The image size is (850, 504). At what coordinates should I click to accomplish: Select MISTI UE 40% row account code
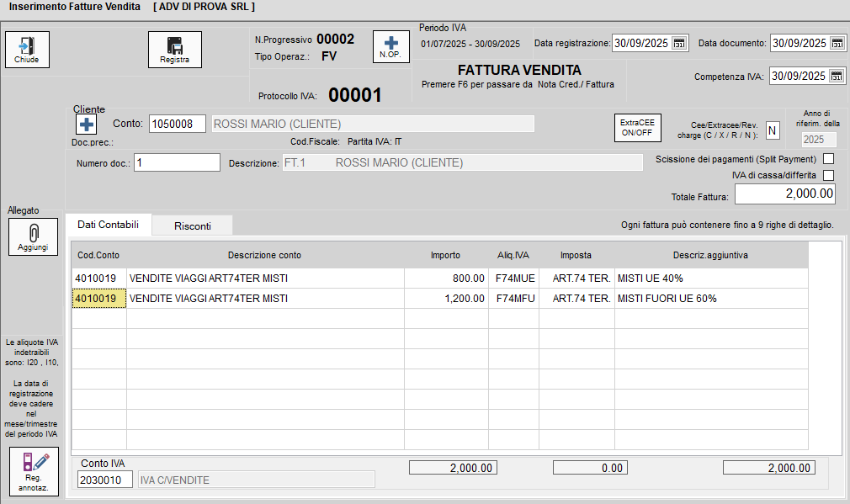tap(98, 279)
